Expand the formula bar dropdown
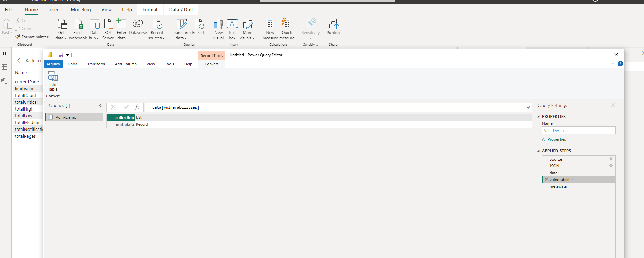 tap(528, 107)
